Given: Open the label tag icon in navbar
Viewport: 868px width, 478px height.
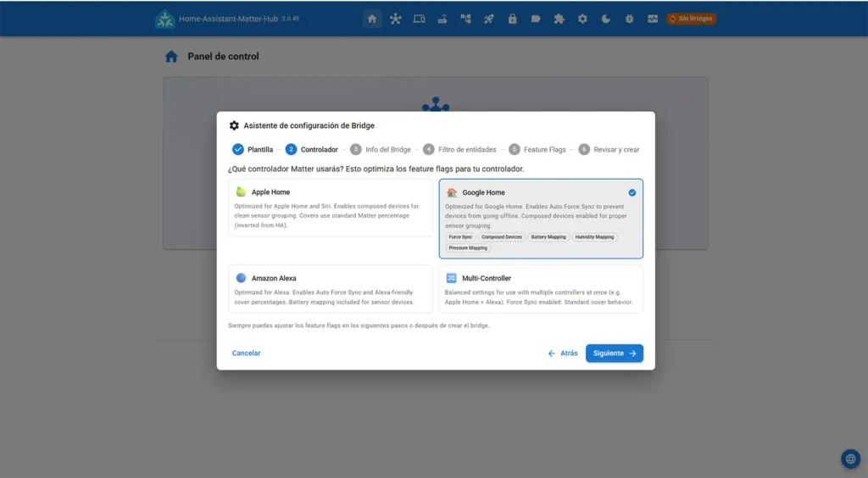Looking at the screenshot, I should click(x=536, y=19).
